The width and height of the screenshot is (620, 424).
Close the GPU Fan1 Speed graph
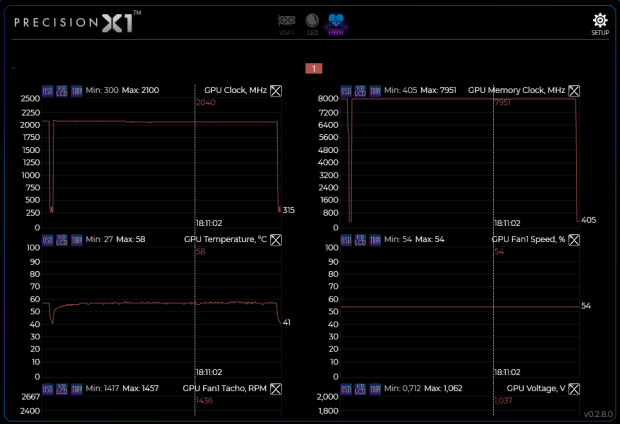click(x=574, y=240)
